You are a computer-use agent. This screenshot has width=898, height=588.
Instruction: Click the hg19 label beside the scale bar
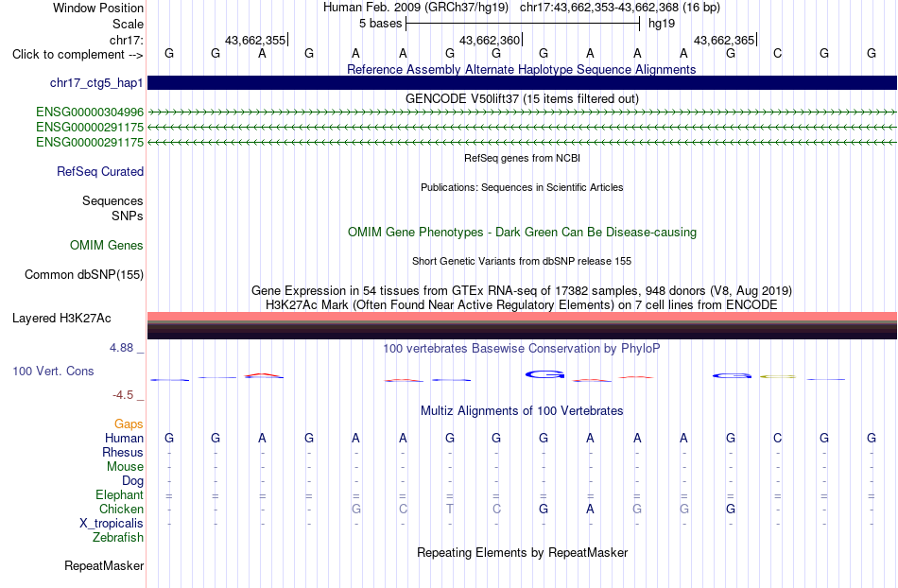662,24
